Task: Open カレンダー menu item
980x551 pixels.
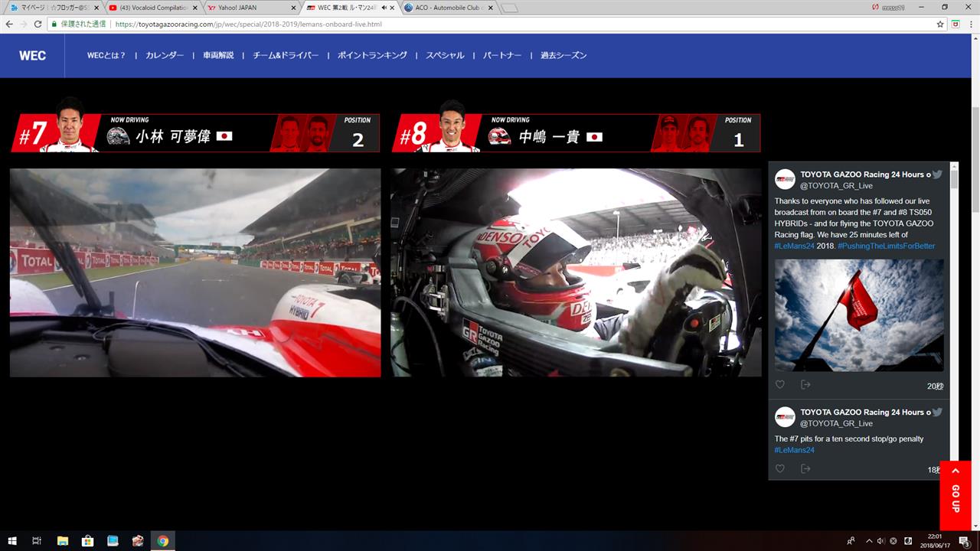Action: [165, 55]
